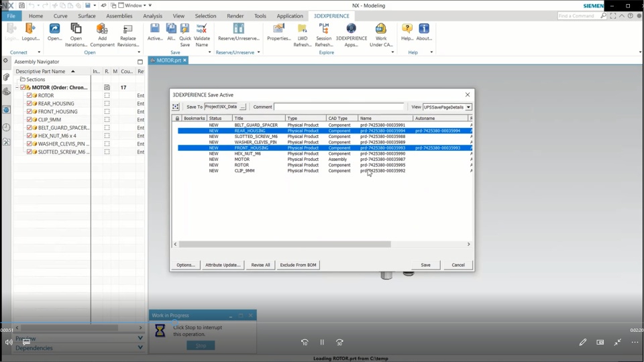Toggle the BELT_GUARD_SPACER component checkbox
Image resolution: width=644 pixels, height=362 pixels.
(29, 127)
